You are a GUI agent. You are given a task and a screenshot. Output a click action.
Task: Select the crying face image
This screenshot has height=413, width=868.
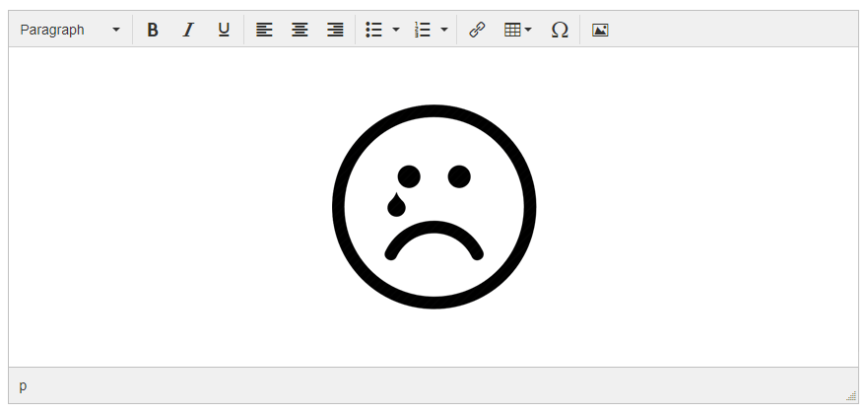click(434, 207)
